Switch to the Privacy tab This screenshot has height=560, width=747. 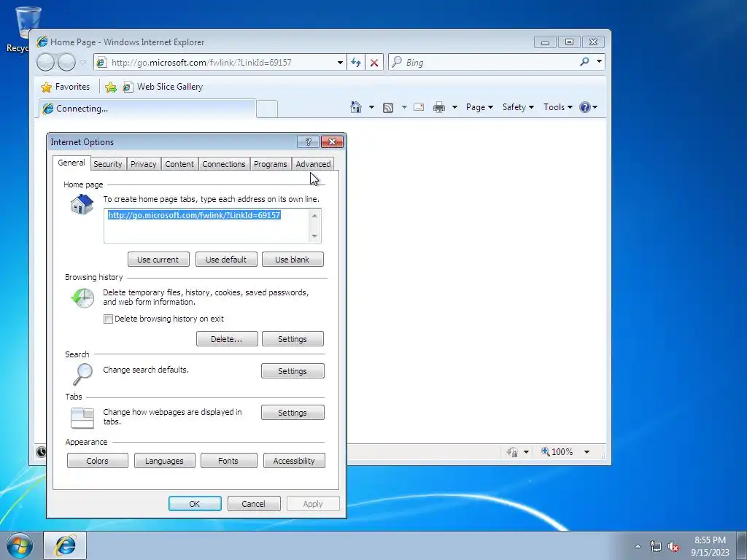[144, 164]
